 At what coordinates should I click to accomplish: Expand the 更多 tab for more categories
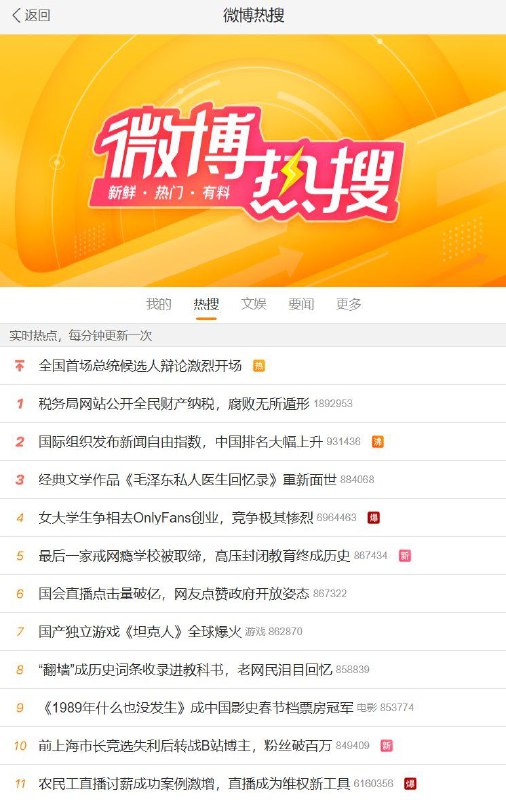(349, 304)
